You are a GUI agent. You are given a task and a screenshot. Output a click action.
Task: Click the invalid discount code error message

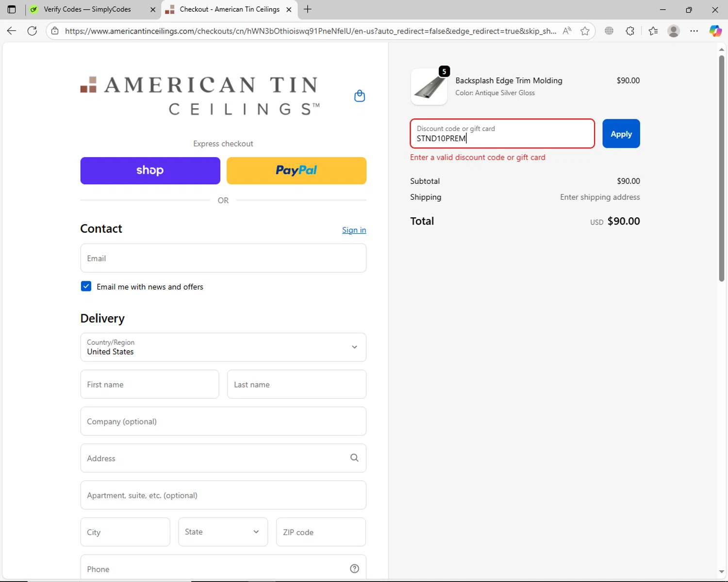[478, 157]
